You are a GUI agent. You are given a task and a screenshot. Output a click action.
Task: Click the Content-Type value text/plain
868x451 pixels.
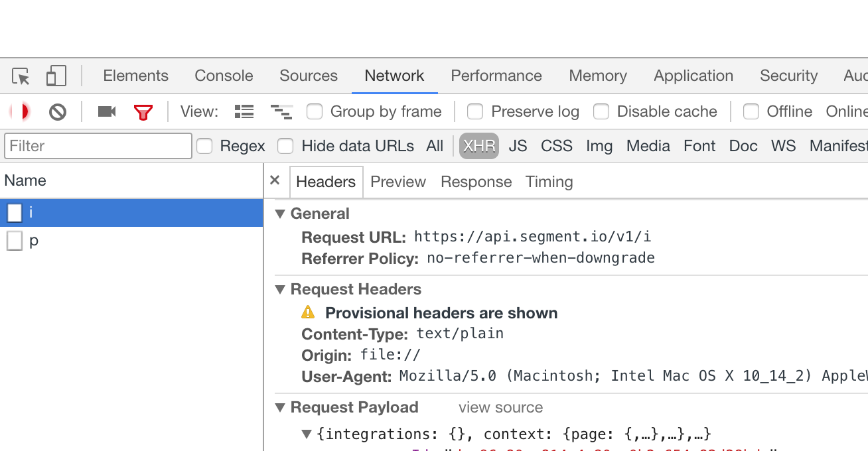(460, 334)
